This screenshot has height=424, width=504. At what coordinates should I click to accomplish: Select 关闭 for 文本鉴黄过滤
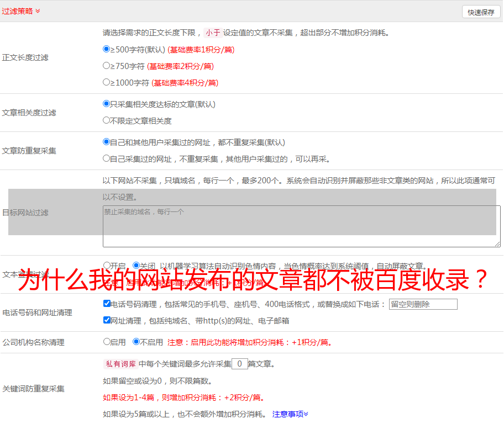(x=136, y=266)
